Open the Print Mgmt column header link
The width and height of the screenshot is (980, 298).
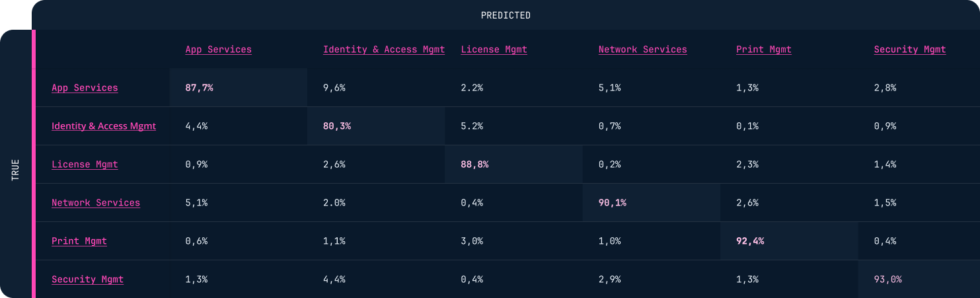coord(764,50)
